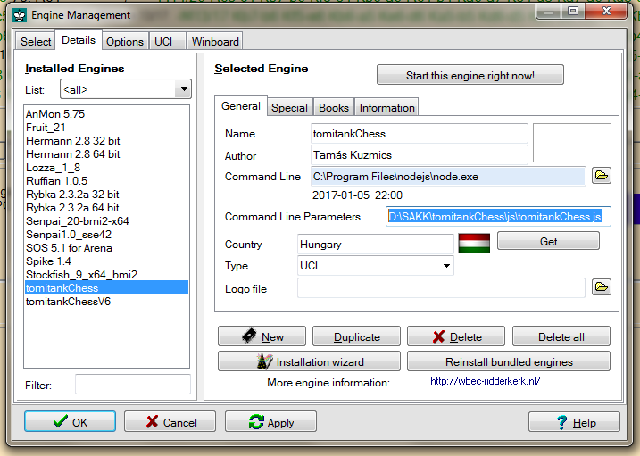Click the Command Line Parameters field

click(x=498, y=216)
